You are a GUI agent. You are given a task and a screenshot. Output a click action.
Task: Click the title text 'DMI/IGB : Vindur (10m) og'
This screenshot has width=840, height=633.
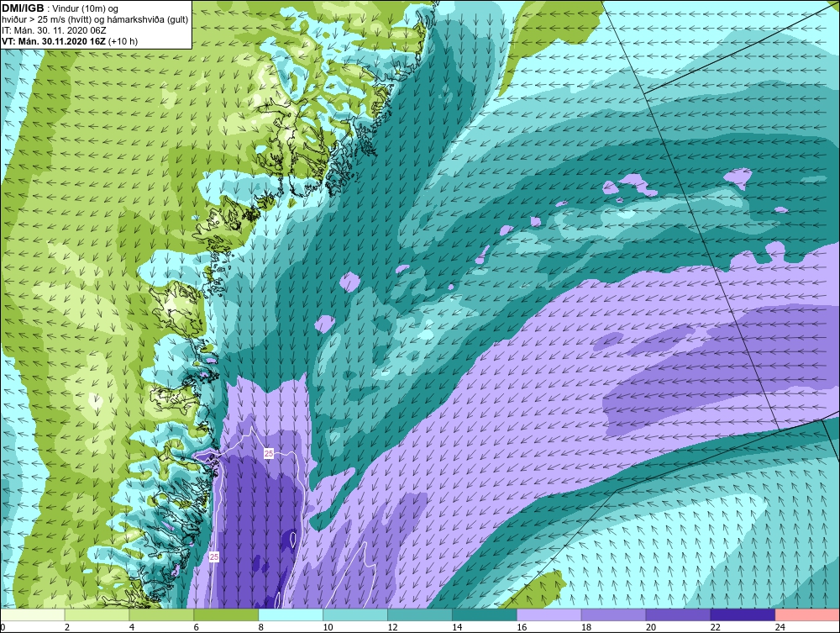(60, 8)
